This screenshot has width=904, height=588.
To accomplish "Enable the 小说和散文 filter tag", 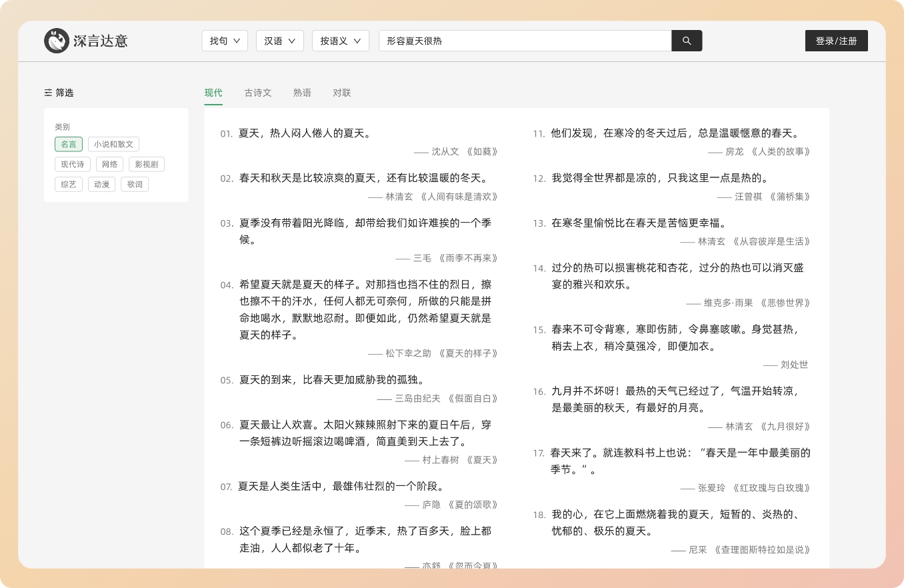I will [x=113, y=144].
